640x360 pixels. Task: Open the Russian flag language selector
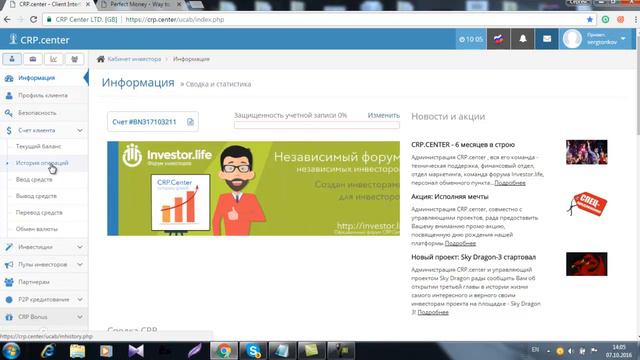pos(498,39)
